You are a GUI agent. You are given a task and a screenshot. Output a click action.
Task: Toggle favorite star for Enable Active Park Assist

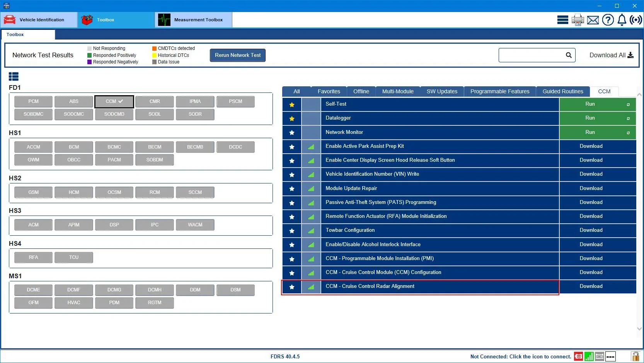[292, 147]
